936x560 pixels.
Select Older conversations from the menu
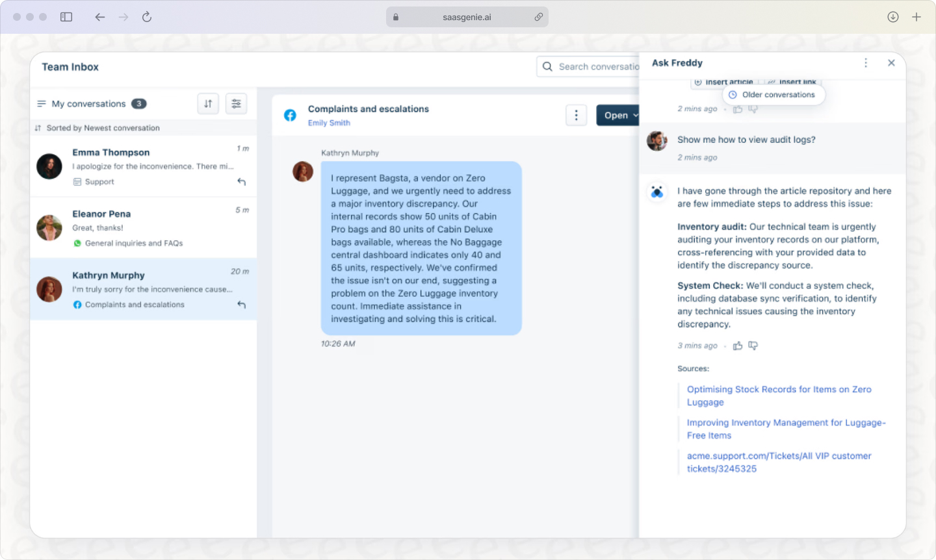pyautogui.click(x=773, y=94)
